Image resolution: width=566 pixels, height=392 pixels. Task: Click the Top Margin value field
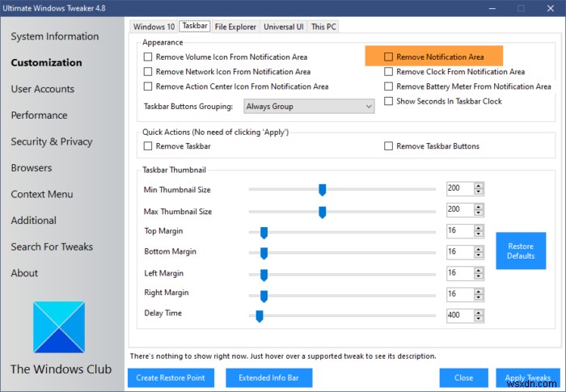(x=460, y=231)
